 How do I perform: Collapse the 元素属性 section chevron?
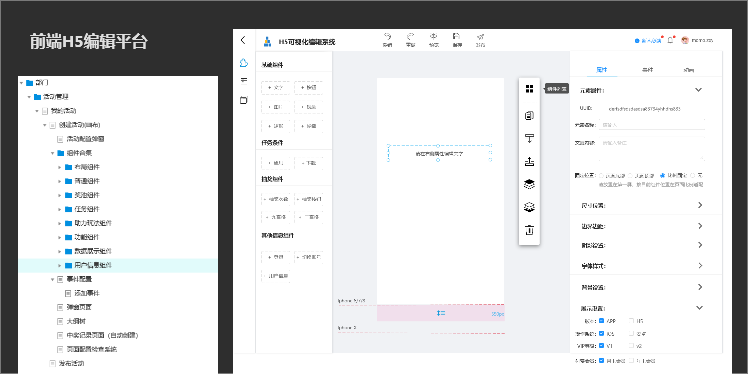(699, 90)
